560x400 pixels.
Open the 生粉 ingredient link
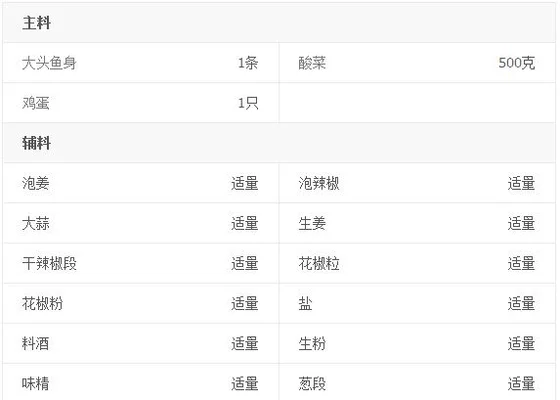(312, 344)
